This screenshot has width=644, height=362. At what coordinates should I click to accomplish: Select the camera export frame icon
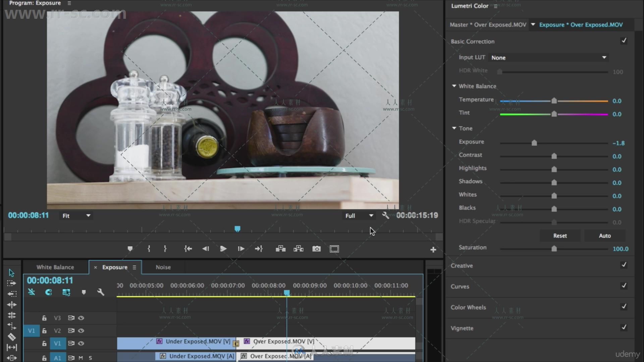(x=317, y=248)
